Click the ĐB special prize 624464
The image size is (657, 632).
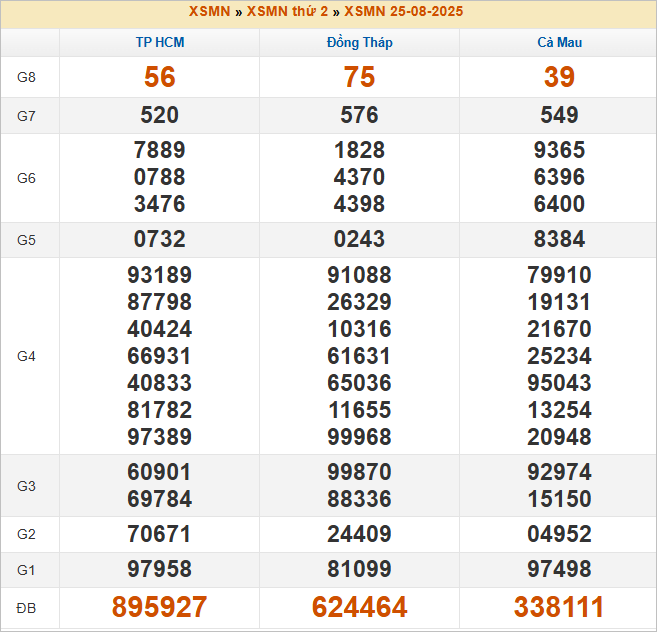tap(360, 607)
